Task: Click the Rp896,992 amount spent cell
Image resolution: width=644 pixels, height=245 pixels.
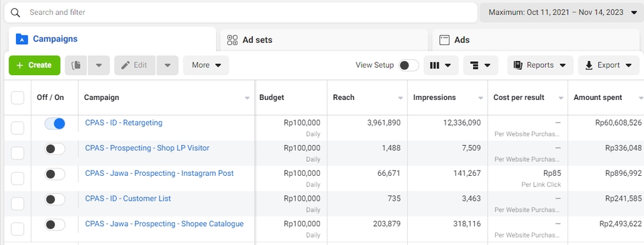Action: (x=623, y=173)
